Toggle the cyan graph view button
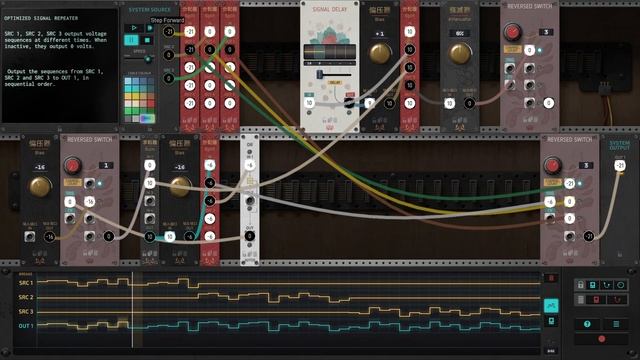 coord(551,305)
